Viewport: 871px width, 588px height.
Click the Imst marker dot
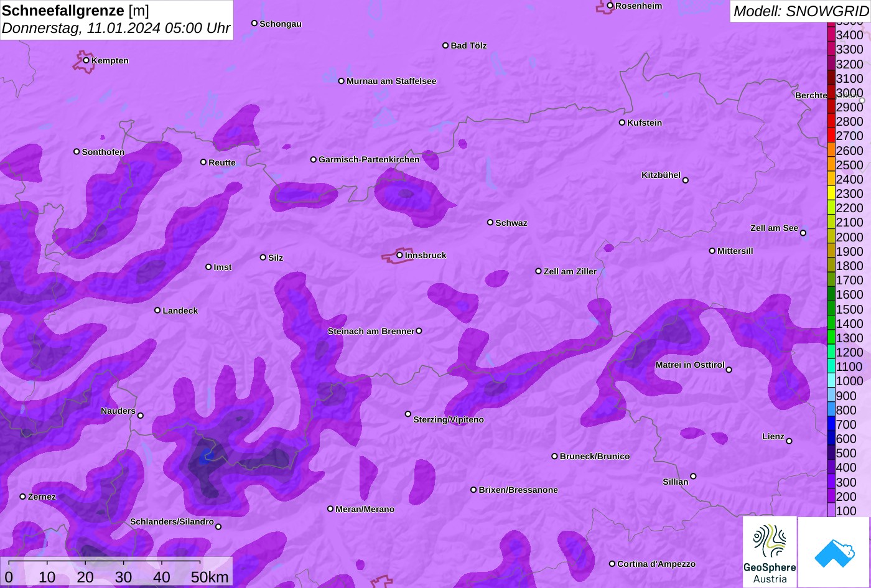(208, 267)
